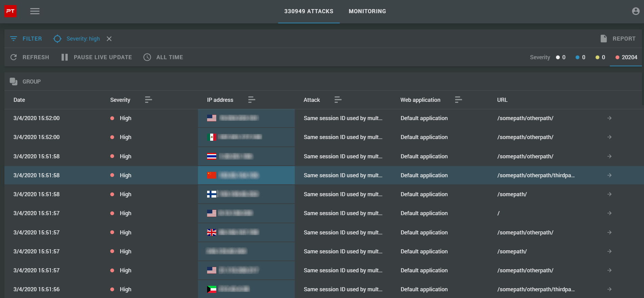Toggle the high severity counter 20204
The width and height of the screenshot is (644, 298).
point(626,57)
